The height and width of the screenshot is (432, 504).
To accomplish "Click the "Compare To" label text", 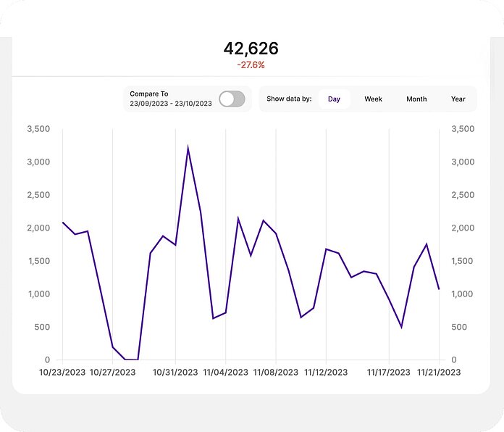I will coord(148,94).
